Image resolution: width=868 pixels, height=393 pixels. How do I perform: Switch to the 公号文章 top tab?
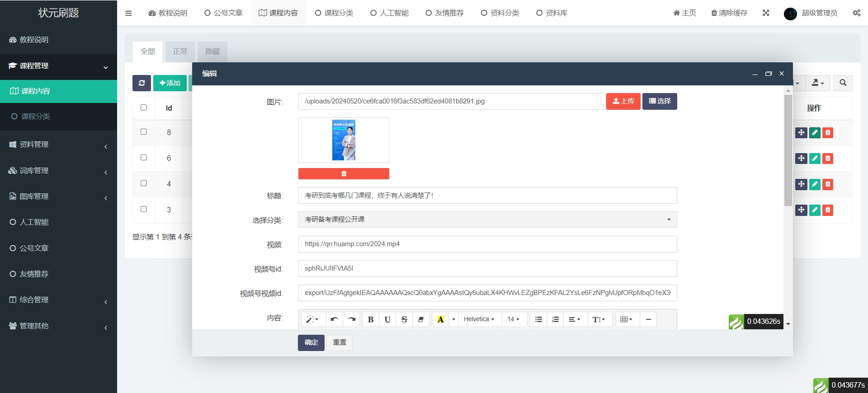pos(223,13)
